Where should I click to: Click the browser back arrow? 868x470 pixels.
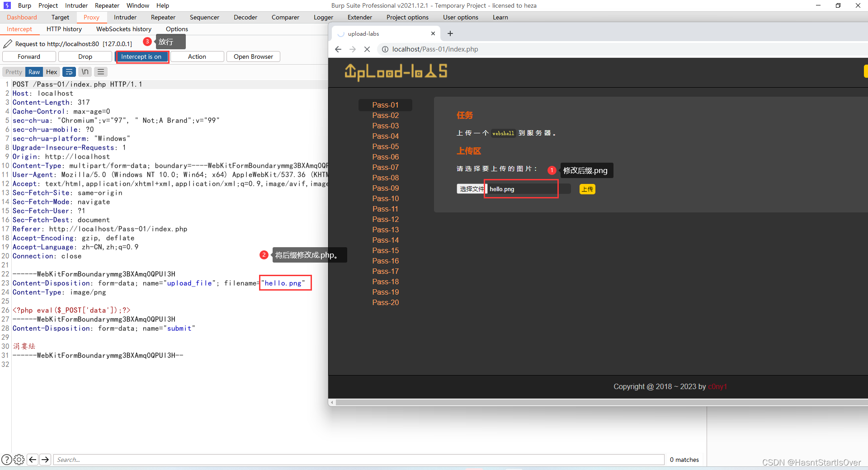(x=338, y=49)
